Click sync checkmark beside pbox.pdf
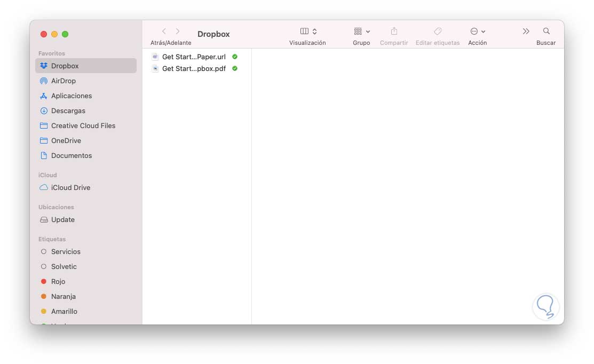The height and width of the screenshot is (364, 594). pyautogui.click(x=235, y=68)
